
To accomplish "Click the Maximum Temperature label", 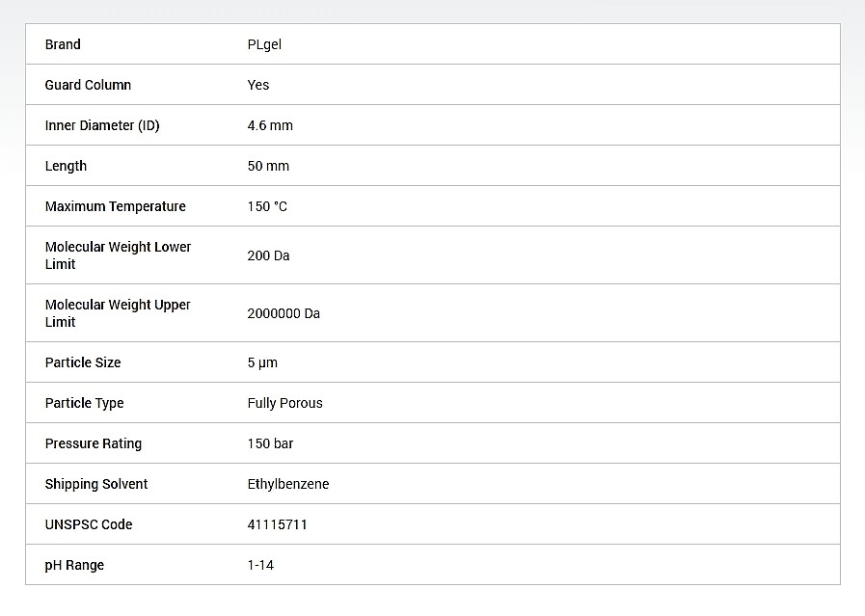I will 115,206.
